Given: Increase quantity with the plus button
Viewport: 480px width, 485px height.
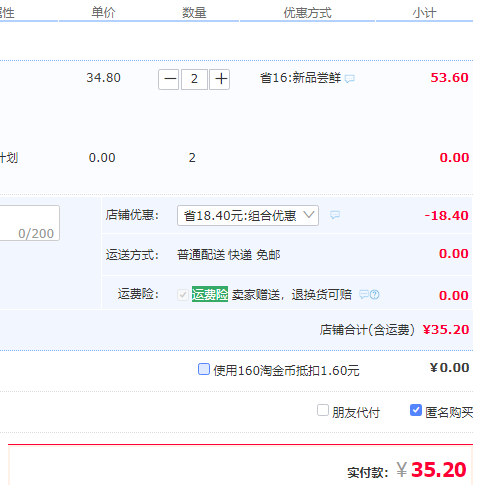Looking at the screenshot, I should coord(219,79).
